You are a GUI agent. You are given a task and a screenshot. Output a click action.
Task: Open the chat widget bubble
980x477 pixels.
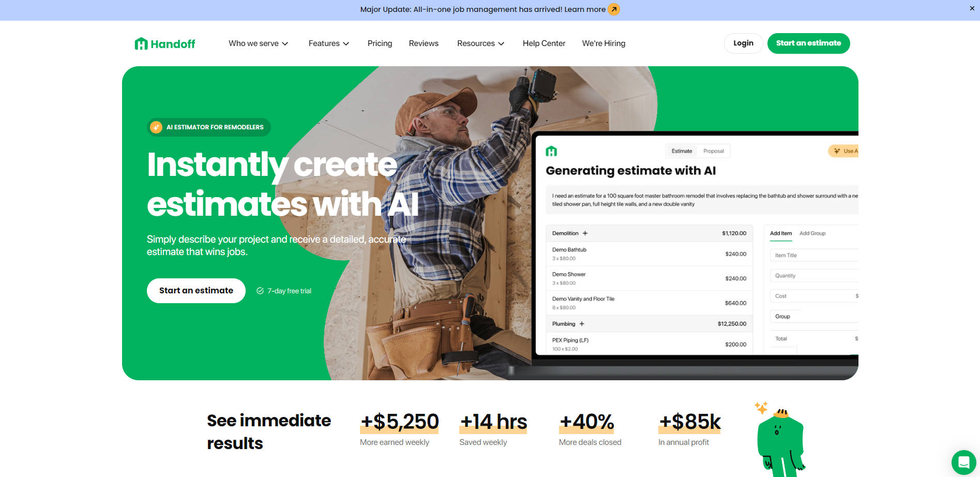[x=963, y=462]
